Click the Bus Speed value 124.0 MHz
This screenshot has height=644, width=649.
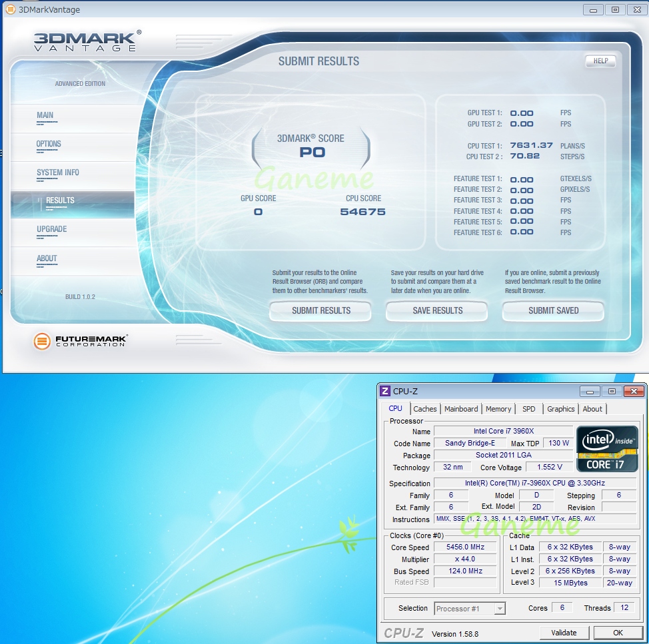pos(465,571)
